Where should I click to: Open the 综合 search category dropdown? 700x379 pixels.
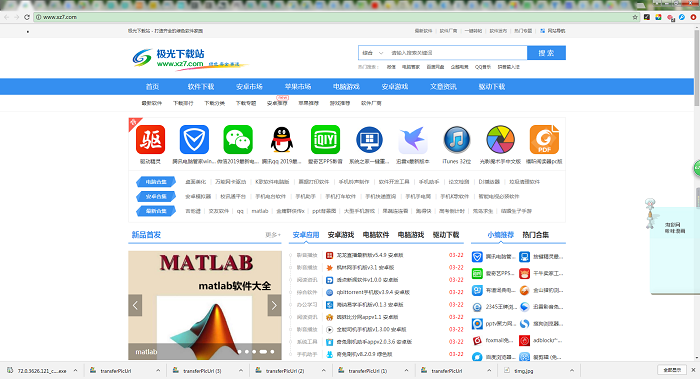click(372, 53)
